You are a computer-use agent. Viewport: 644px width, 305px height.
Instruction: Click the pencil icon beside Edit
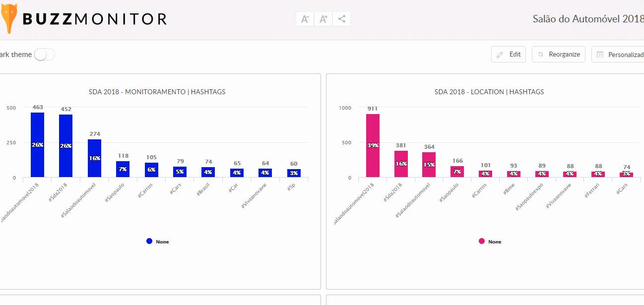pyautogui.click(x=500, y=55)
